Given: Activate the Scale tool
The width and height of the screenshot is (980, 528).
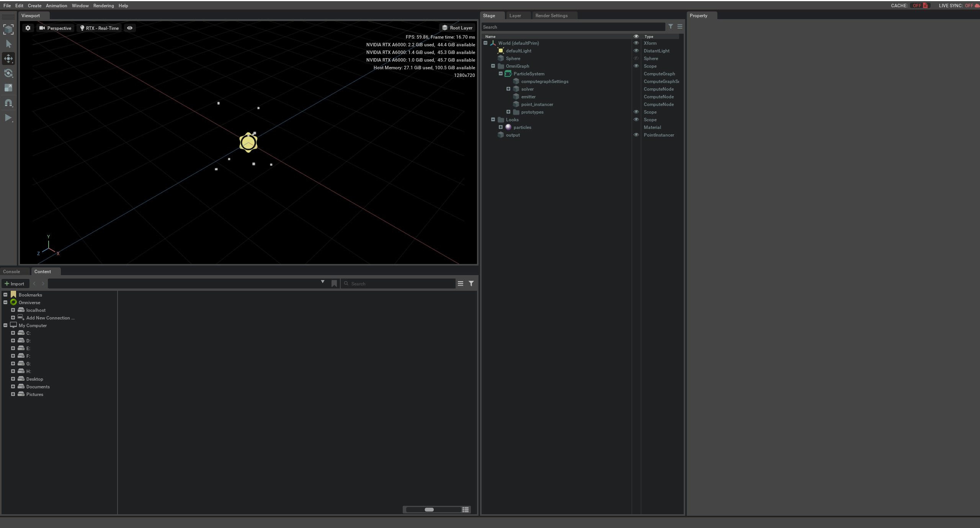Looking at the screenshot, I should coord(8,88).
